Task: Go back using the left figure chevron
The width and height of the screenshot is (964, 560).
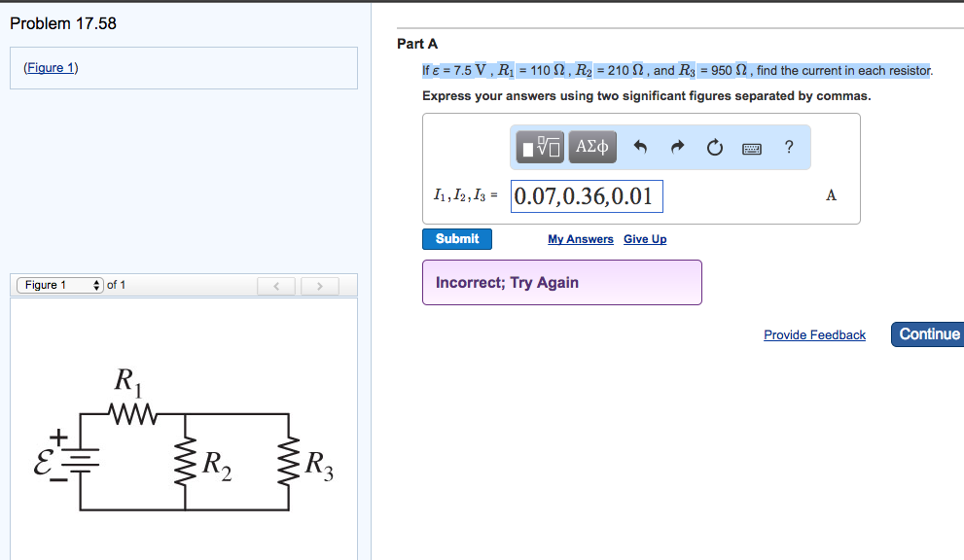Action: 276,285
